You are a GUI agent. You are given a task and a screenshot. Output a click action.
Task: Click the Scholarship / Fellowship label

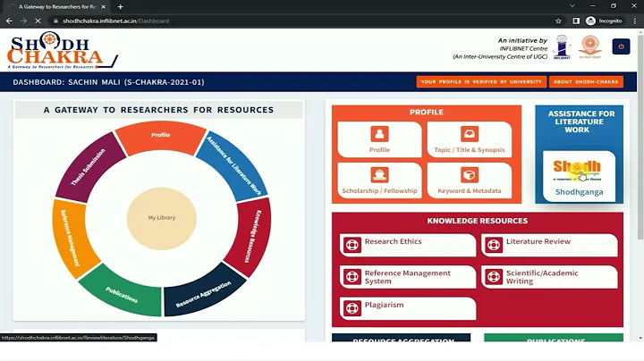379,190
